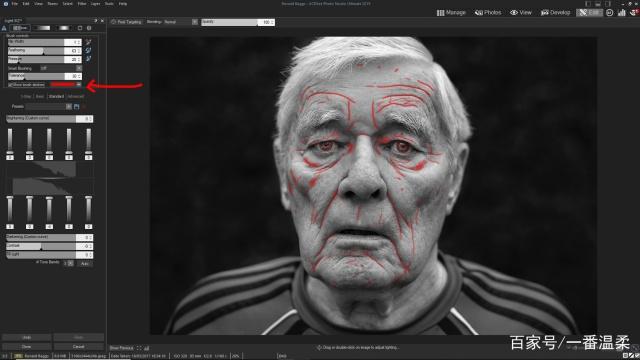Click the histogram icon beside Show Previous

pos(147,348)
